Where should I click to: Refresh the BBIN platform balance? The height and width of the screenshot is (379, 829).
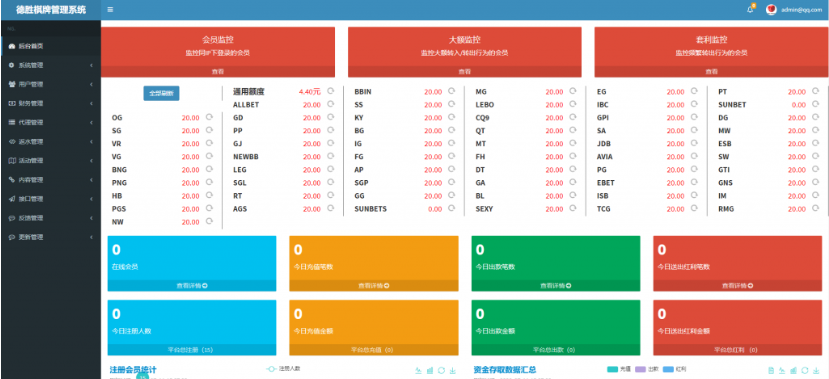click(452, 91)
